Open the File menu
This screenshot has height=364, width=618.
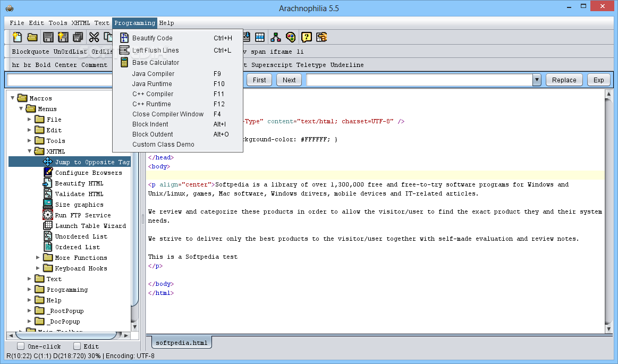[x=17, y=23]
